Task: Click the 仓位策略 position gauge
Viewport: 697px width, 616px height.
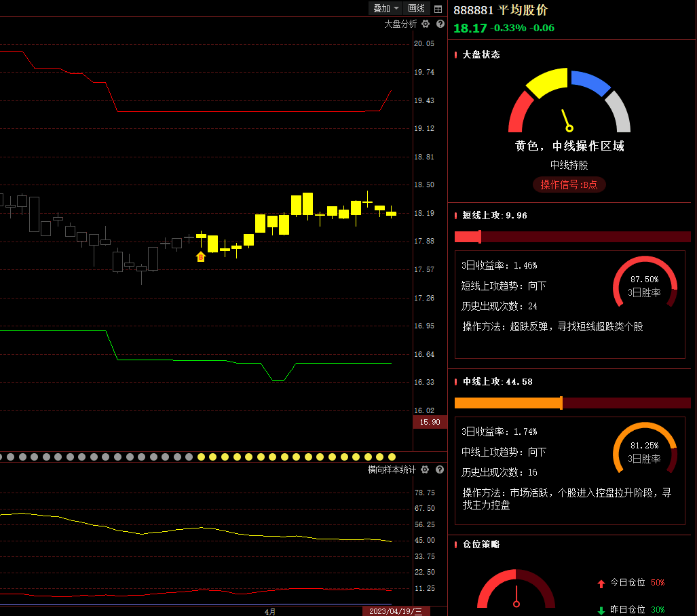Action: click(x=516, y=589)
